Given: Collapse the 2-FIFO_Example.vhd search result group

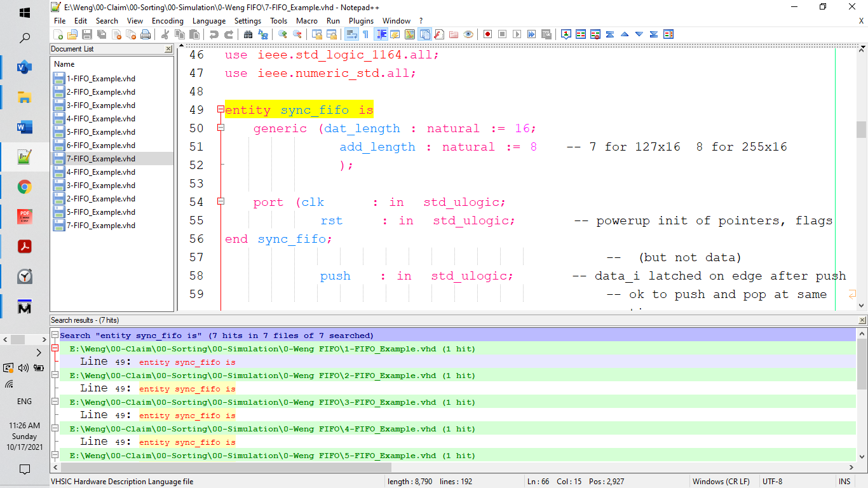Looking at the screenshot, I should tap(55, 375).
